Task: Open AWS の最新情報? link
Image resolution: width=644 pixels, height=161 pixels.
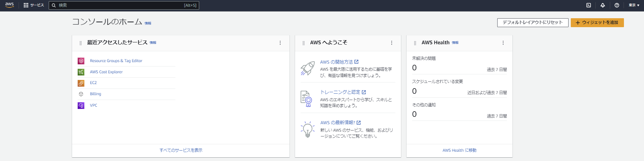Action: [340, 123]
